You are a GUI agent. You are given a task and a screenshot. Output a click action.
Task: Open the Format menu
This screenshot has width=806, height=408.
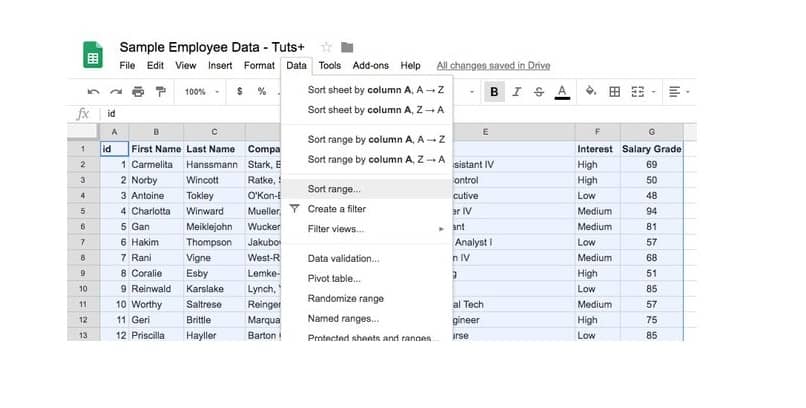tap(259, 66)
